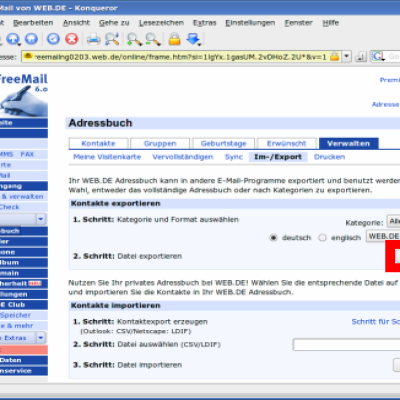Open the Meine Visitenkarte sub-tab
This screenshot has height=400, width=400.
107,157
